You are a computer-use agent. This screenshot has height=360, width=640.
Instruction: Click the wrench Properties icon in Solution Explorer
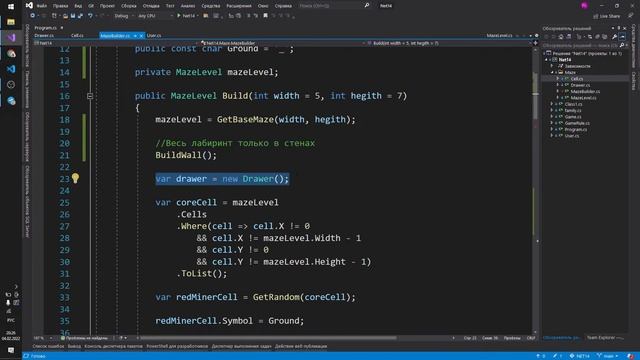(615, 37)
